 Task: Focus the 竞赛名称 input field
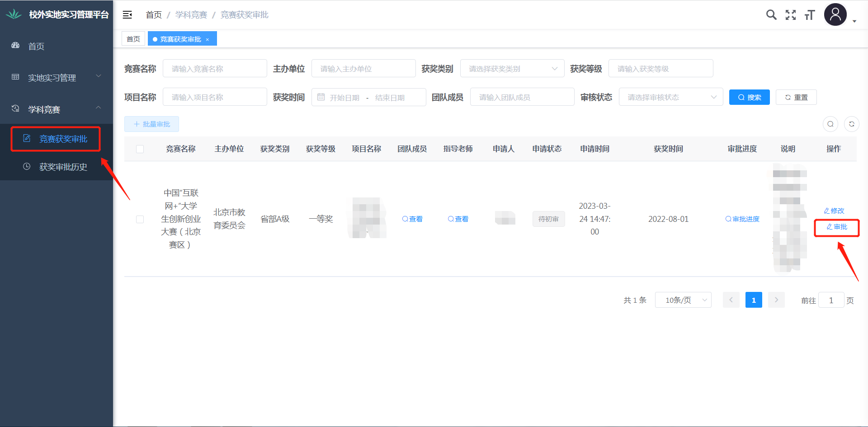coord(215,69)
